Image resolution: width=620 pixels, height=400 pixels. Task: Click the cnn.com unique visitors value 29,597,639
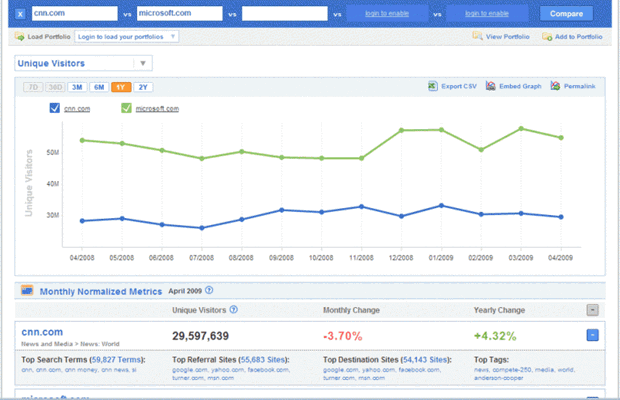click(200, 336)
